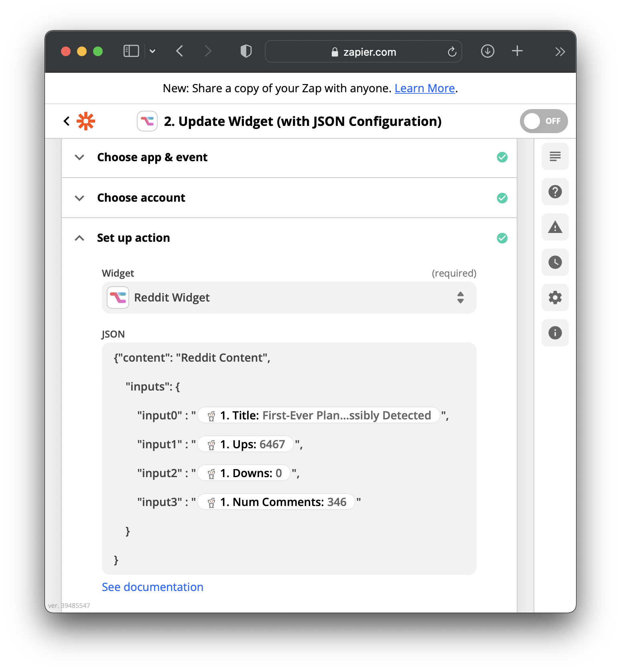The image size is (621, 672).
Task: Click the privacy shield icon
Action: point(246,51)
